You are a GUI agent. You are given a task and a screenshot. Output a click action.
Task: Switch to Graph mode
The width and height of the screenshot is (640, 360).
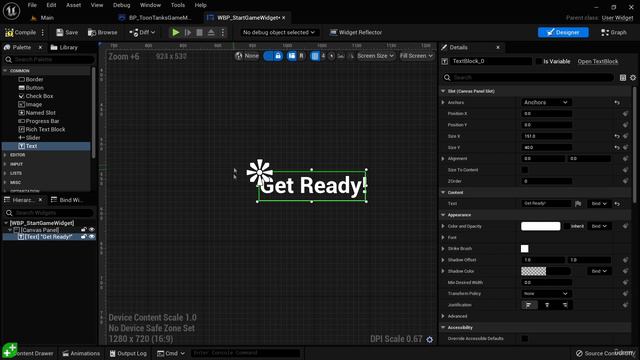[614, 32]
